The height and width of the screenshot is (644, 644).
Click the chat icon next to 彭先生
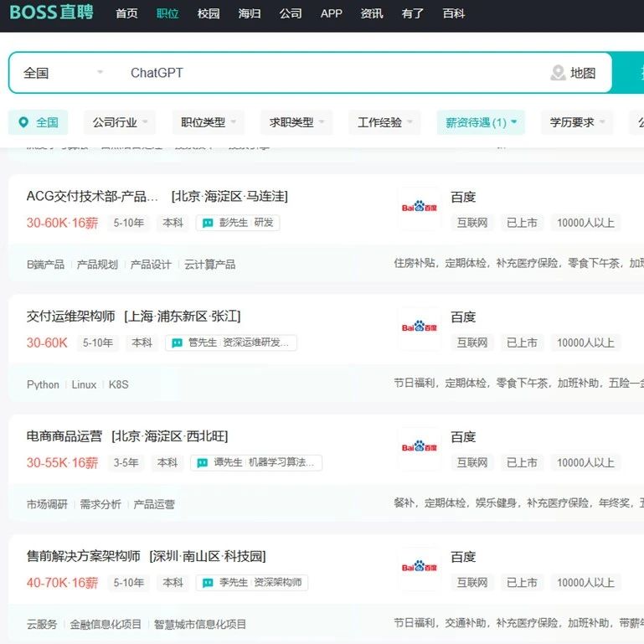[x=208, y=223]
